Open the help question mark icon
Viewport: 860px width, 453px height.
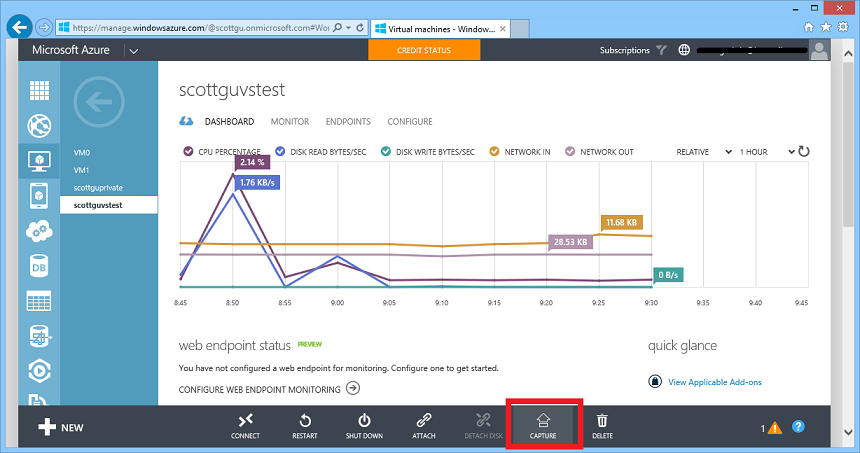pos(798,427)
